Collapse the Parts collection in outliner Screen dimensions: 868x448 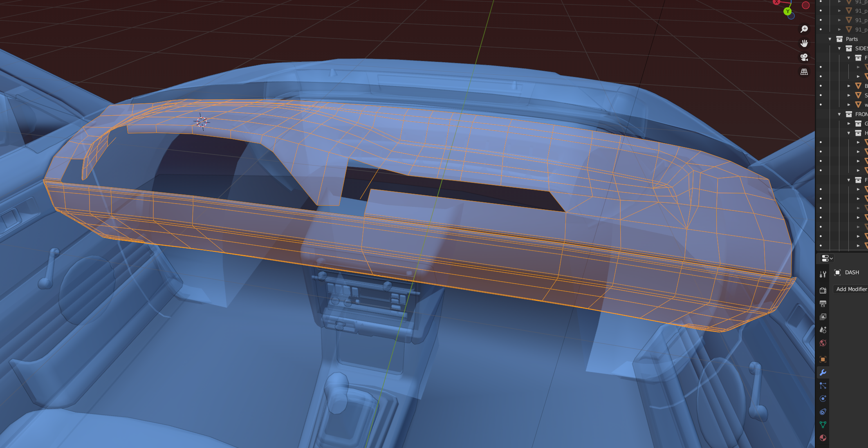point(830,39)
